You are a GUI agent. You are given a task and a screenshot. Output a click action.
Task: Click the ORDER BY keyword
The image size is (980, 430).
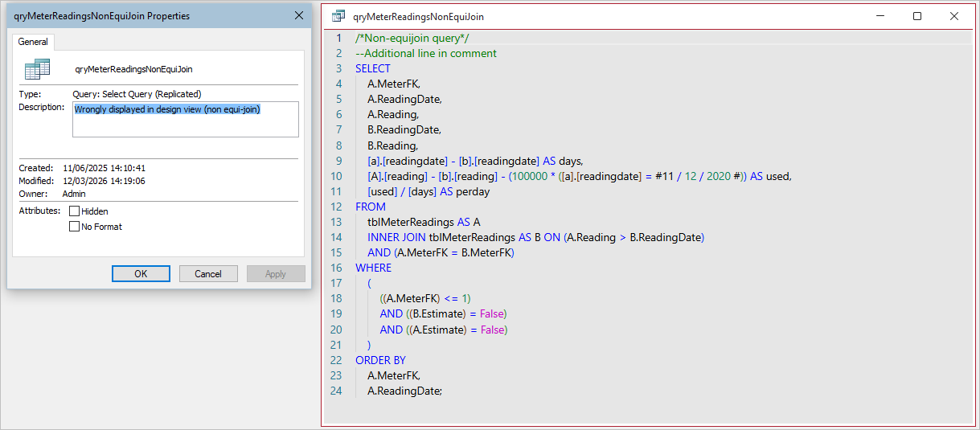(381, 360)
